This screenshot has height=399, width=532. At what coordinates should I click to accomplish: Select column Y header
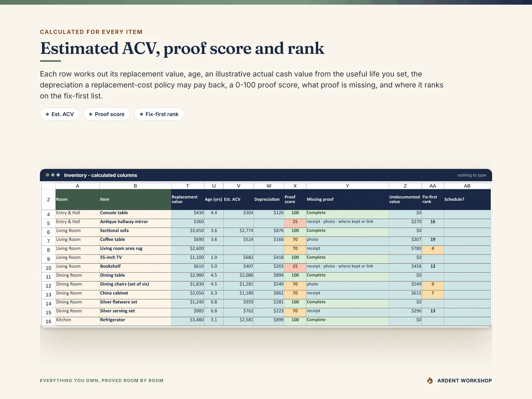tap(347, 186)
